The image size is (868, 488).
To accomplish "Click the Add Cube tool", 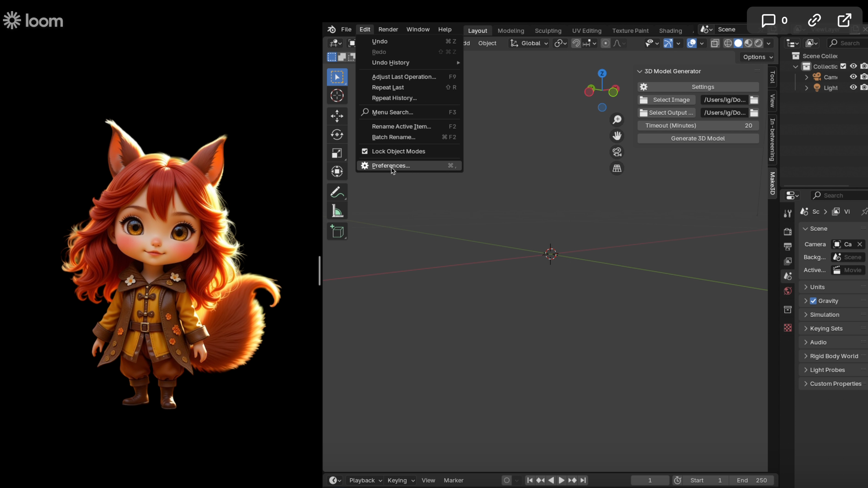I will pyautogui.click(x=337, y=232).
